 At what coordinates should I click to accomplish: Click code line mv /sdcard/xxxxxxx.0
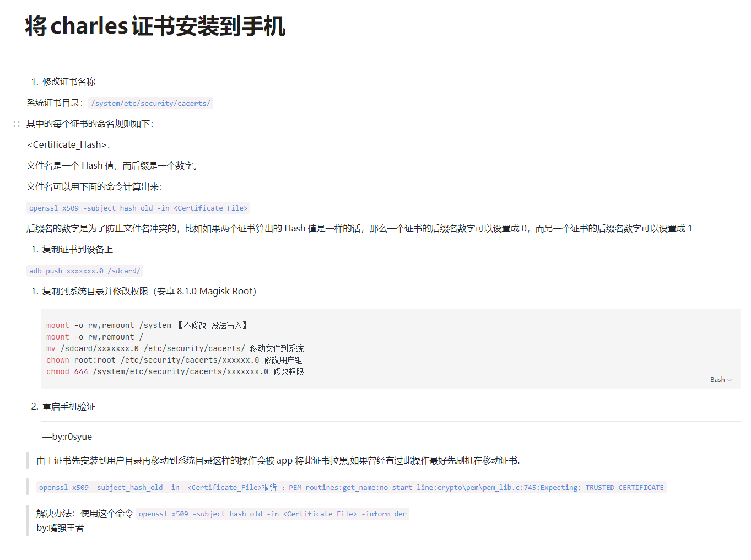(175, 348)
